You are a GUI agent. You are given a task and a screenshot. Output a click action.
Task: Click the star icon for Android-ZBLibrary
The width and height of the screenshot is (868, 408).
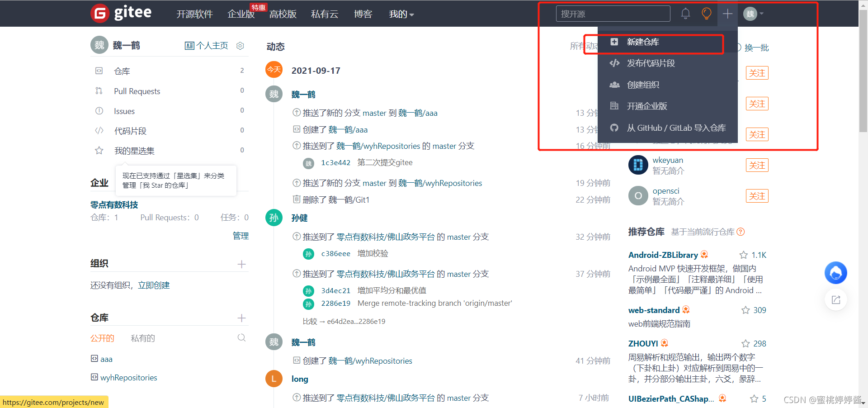click(x=744, y=255)
